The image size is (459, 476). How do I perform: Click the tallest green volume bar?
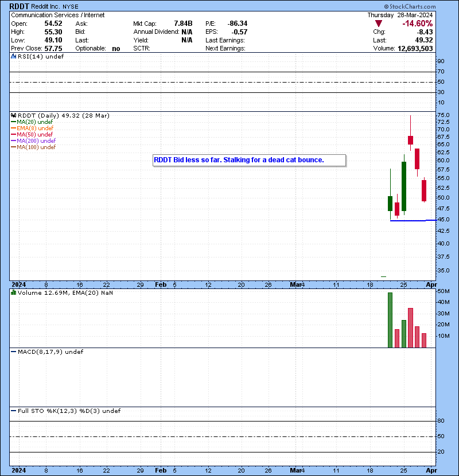[390, 320]
